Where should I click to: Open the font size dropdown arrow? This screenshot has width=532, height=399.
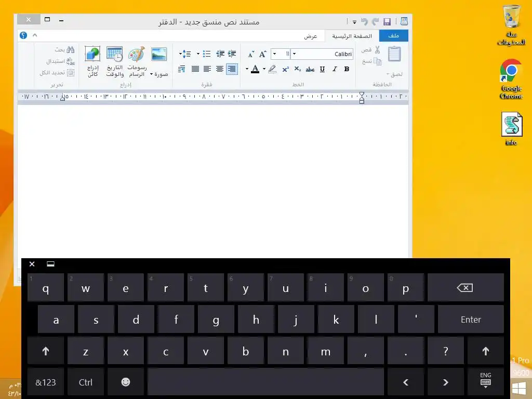pyautogui.click(x=274, y=54)
